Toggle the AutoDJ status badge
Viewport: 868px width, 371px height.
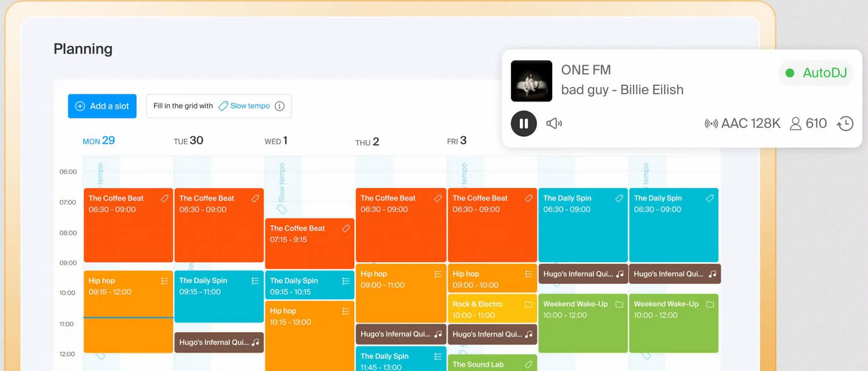[x=816, y=73]
